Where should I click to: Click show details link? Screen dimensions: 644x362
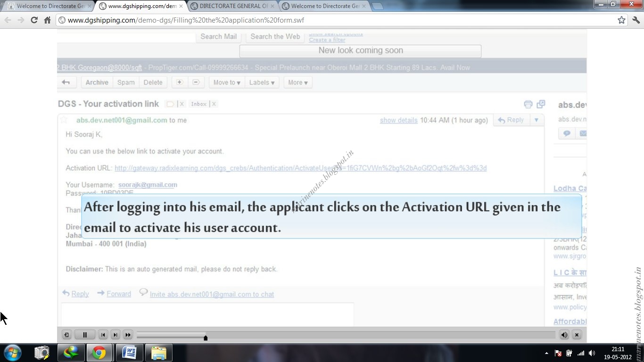tap(398, 120)
